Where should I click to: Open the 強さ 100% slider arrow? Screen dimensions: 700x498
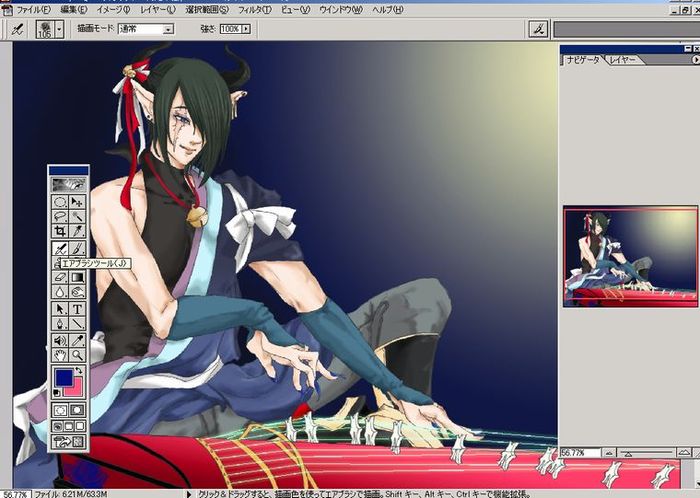pos(246,29)
